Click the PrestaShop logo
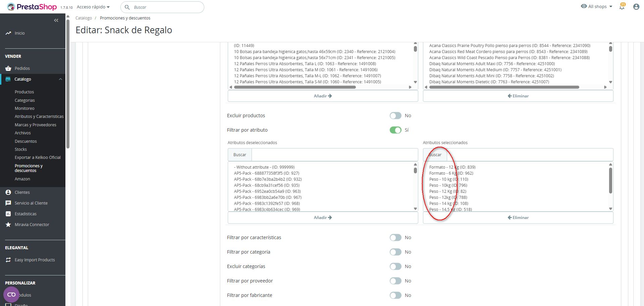The image size is (644, 306). 32,7
